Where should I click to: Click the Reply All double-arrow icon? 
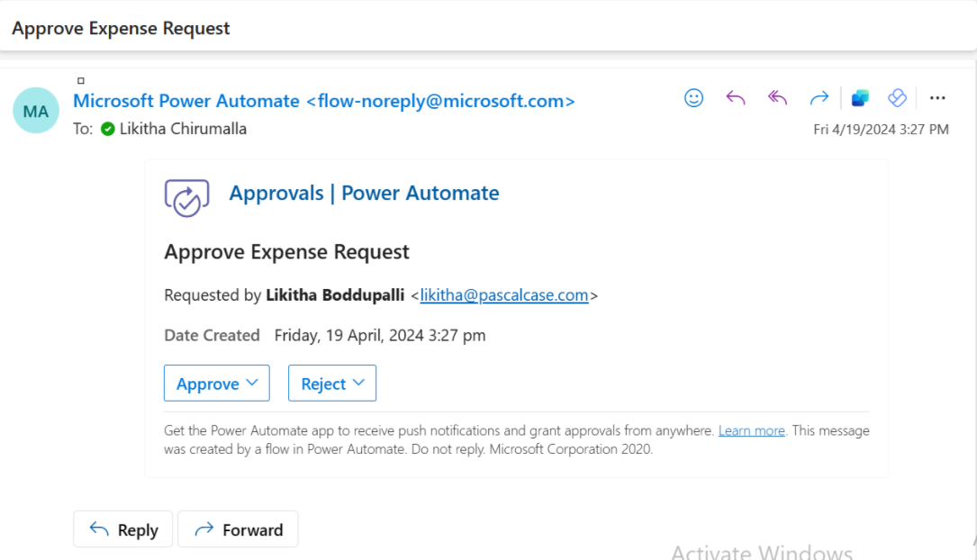(777, 98)
